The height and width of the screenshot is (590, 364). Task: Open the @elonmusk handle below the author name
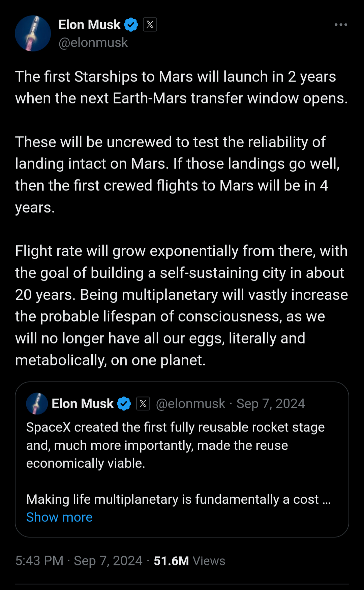(93, 43)
